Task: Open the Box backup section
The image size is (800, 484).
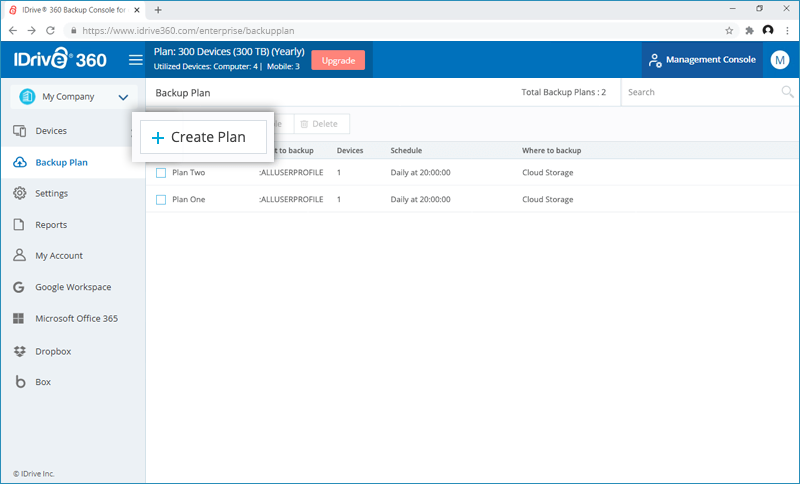Action: tap(42, 382)
